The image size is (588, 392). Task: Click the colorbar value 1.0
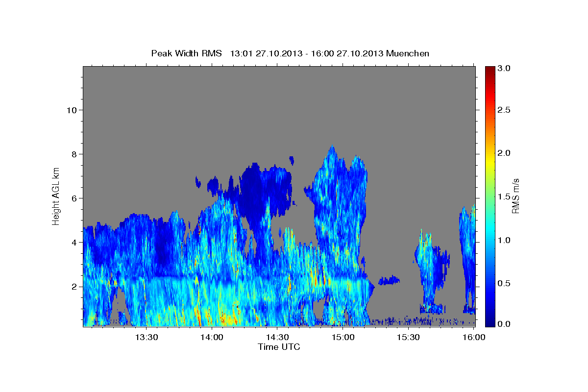coord(503,240)
